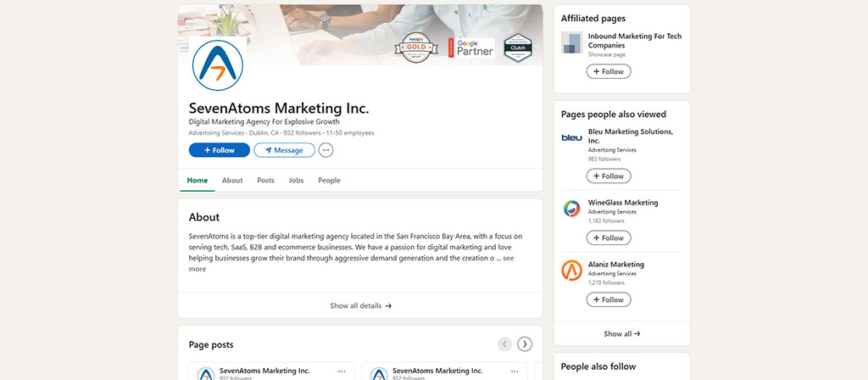Click the SevenAtoms Marketing Inc. page title
The width and height of the screenshot is (868, 380).
tap(278, 108)
